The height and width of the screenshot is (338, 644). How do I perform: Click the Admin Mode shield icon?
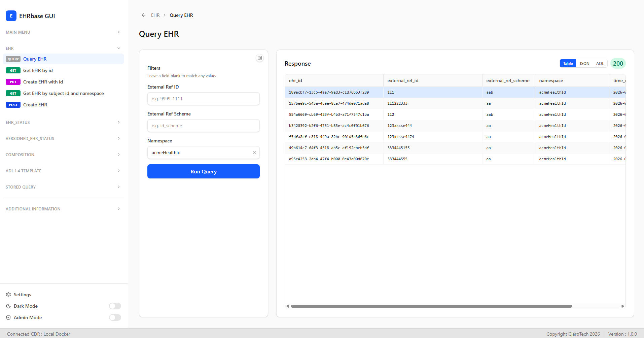(8, 317)
